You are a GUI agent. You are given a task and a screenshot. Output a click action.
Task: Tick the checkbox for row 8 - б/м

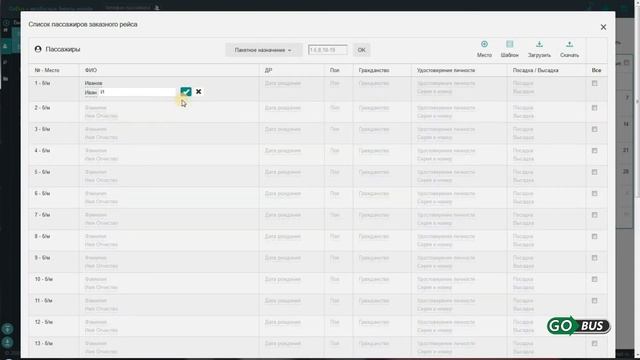[x=594, y=236]
